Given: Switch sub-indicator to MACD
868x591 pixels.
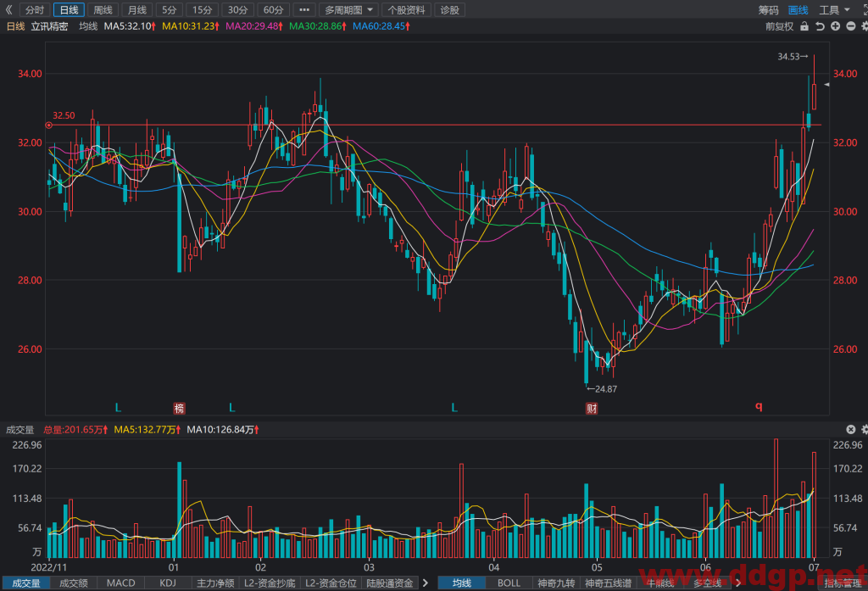Looking at the screenshot, I should pyautogui.click(x=120, y=583).
